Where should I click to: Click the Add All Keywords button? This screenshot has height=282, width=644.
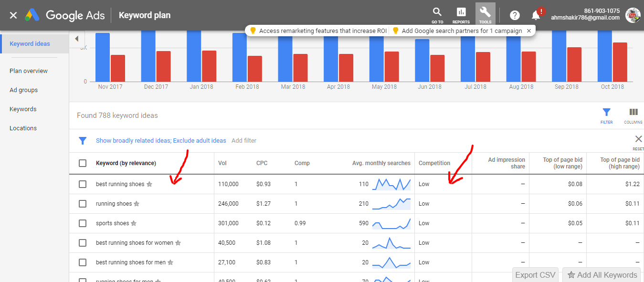coord(602,275)
